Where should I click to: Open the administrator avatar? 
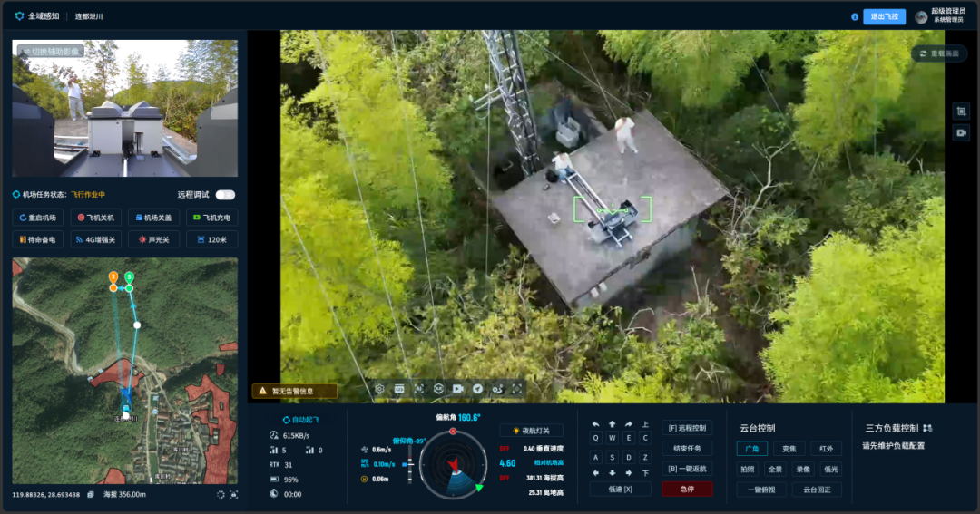click(921, 17)
